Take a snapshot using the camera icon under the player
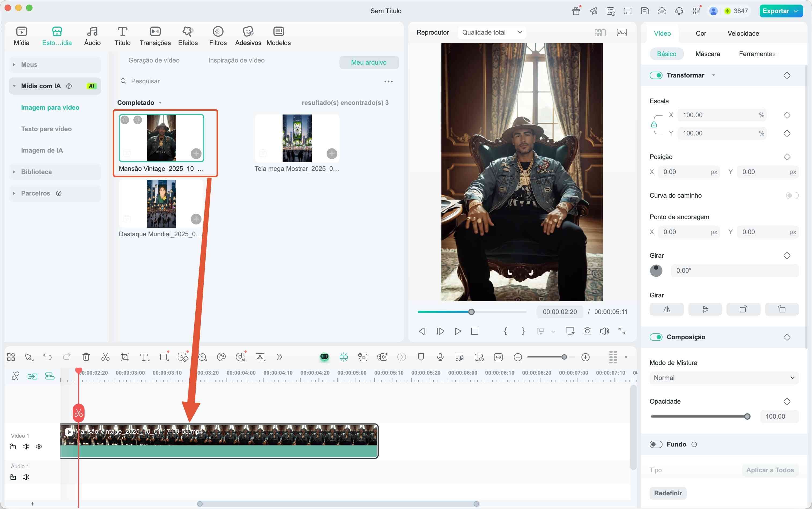This screenshot has width=812, height=509. click(x=587, y=331)
